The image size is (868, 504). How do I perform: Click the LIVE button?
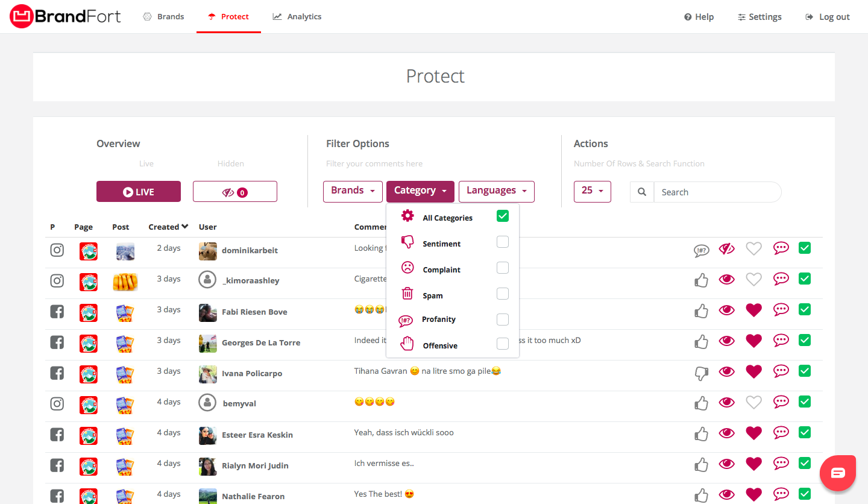pos(139,192)
